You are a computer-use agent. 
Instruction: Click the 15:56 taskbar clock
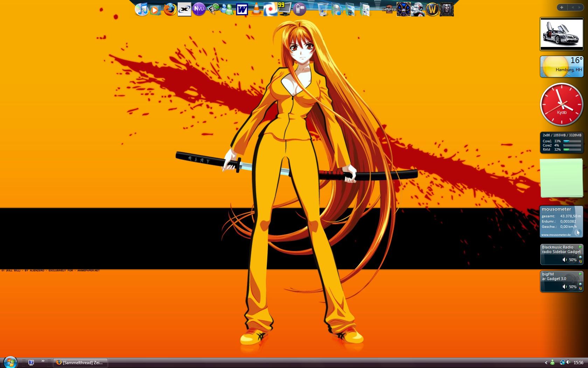tap(579, 363)
